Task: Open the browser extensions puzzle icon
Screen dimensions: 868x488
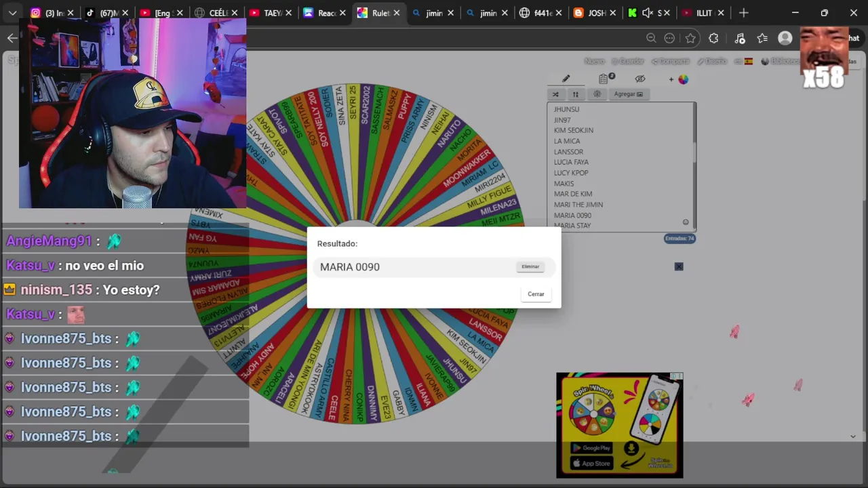Action: [713, 39]
